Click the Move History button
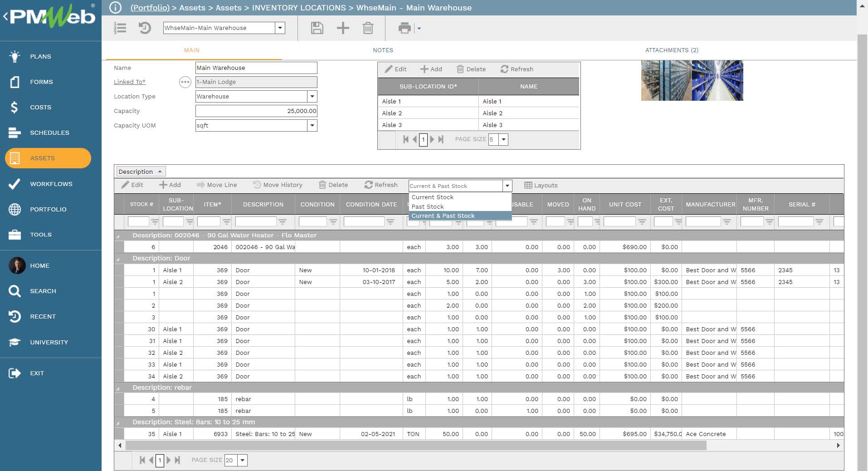The height and width of the screenshot is (471, 868). (278, 185)
